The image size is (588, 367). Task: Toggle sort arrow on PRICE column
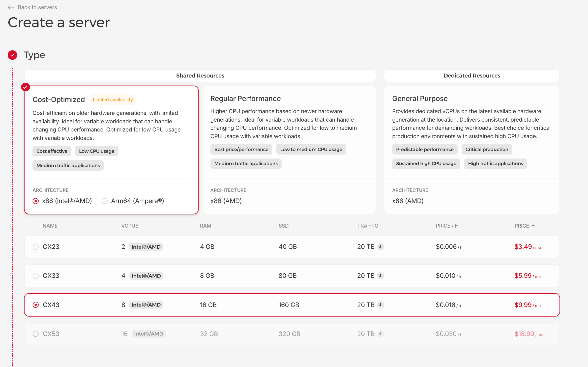pos(533,226)
